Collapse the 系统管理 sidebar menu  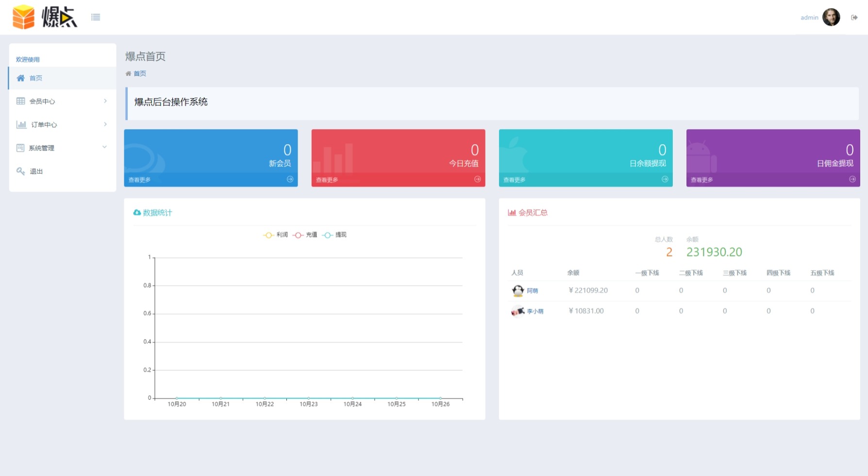click(62, 148)
